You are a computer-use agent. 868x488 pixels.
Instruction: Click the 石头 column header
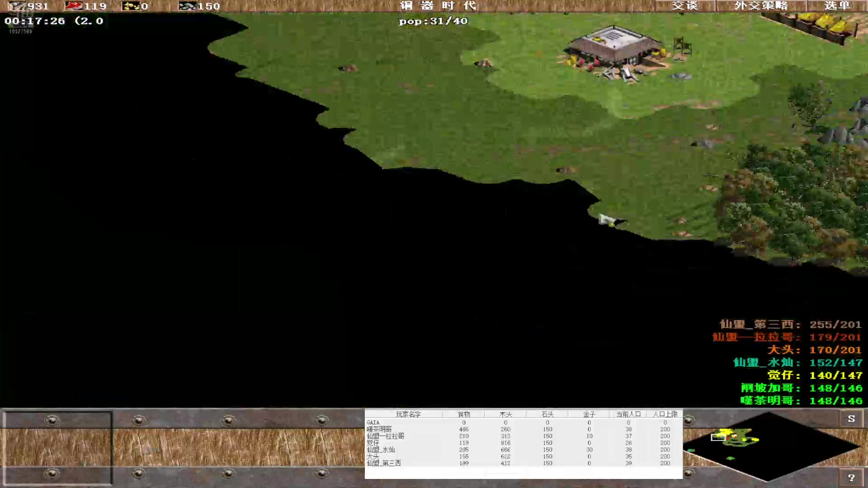coord(547,414)
